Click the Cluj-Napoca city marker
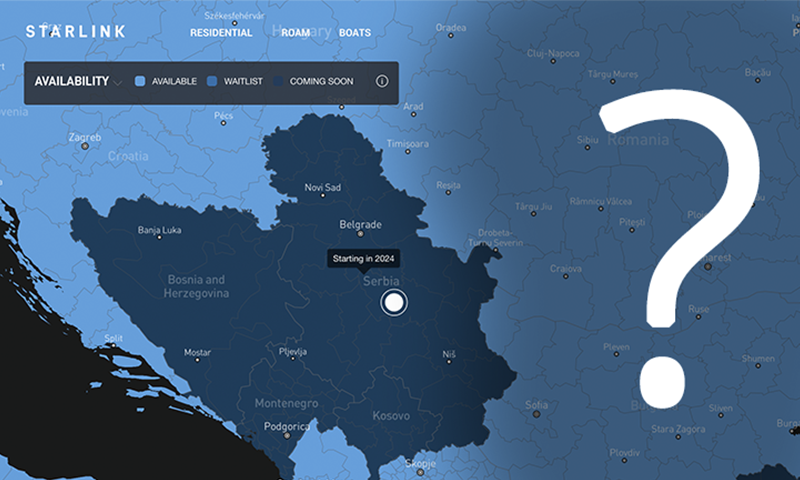This screenshot has width=800, height=480. click(553, 61)
